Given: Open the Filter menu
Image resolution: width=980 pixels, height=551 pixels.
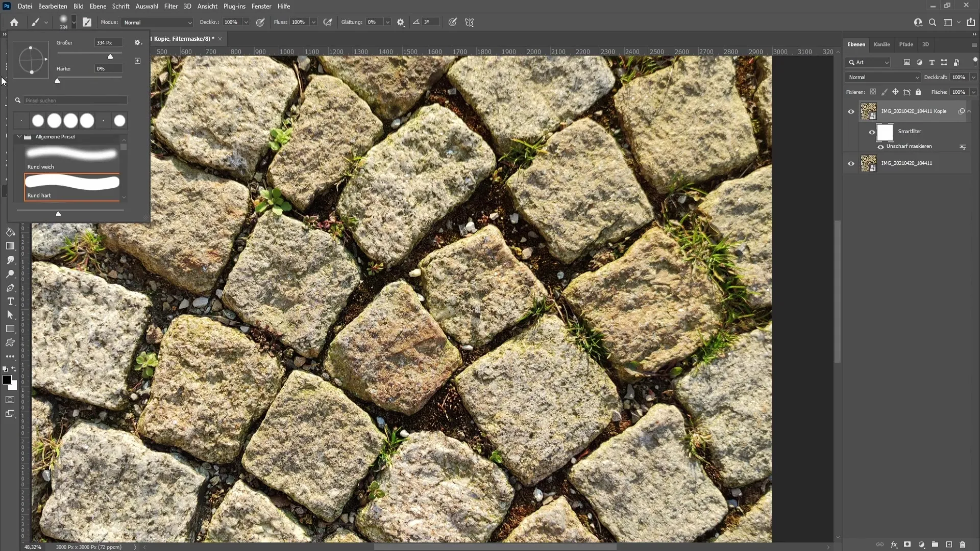Looking at the screenshot, I should click(x=171, y=6).
